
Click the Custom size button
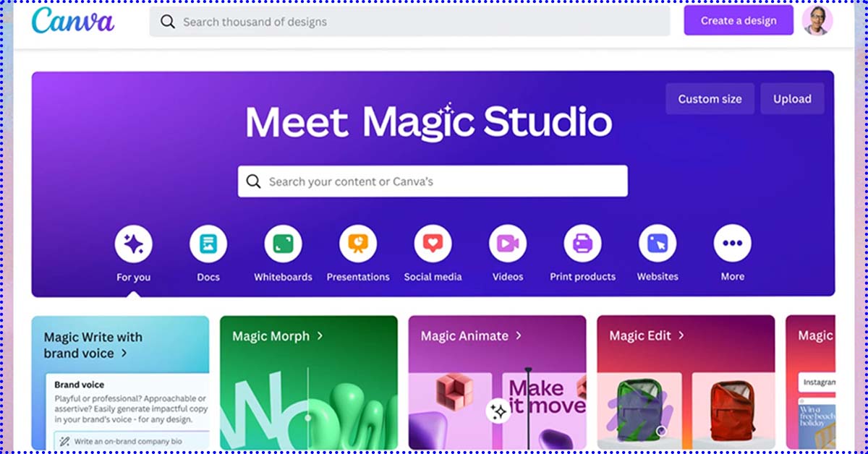tap(710, 99)
